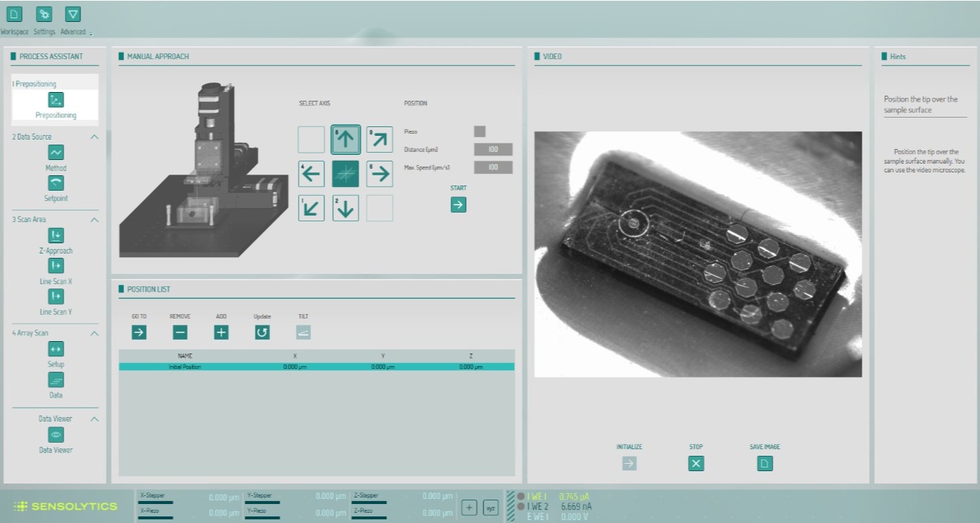This screenshot has width=980, height=523.
Task: Open the Setpoint icon
Action: click(55, 183)
